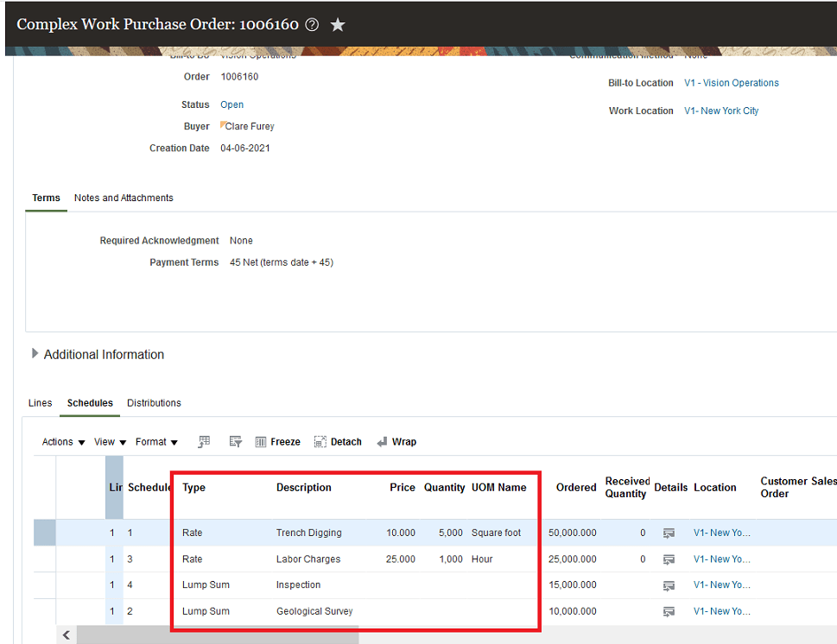
Task: Enable text wrap in the table
Action: point(396,441)
